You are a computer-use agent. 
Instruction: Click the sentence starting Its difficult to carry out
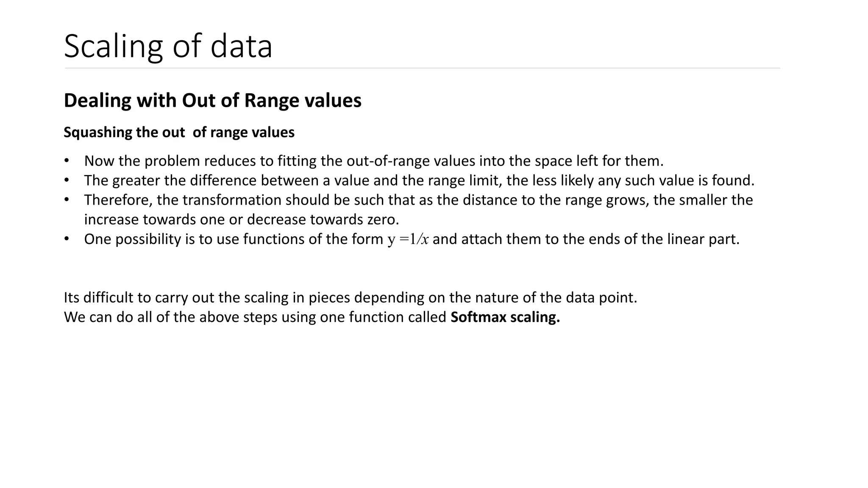coord(351,297)
